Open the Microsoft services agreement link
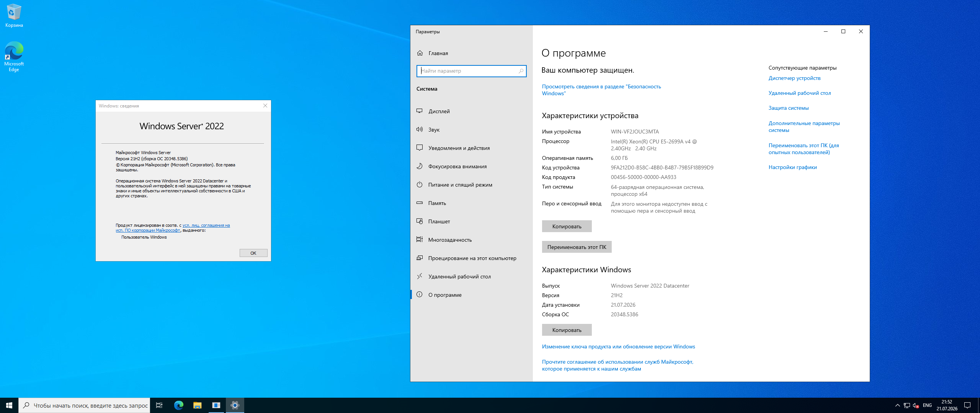 [x=617, y=365]
